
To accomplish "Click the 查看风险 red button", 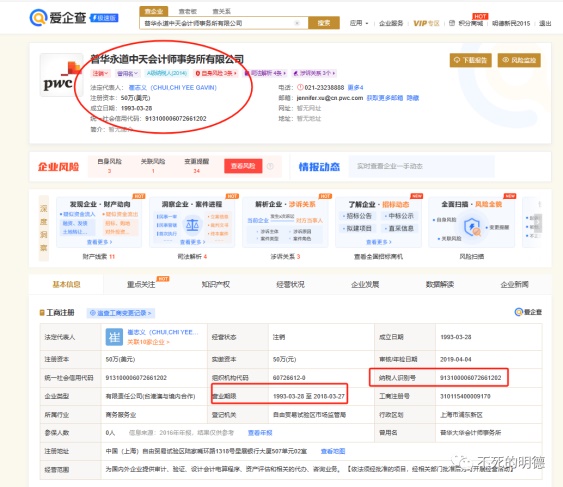I will (243, 166).
